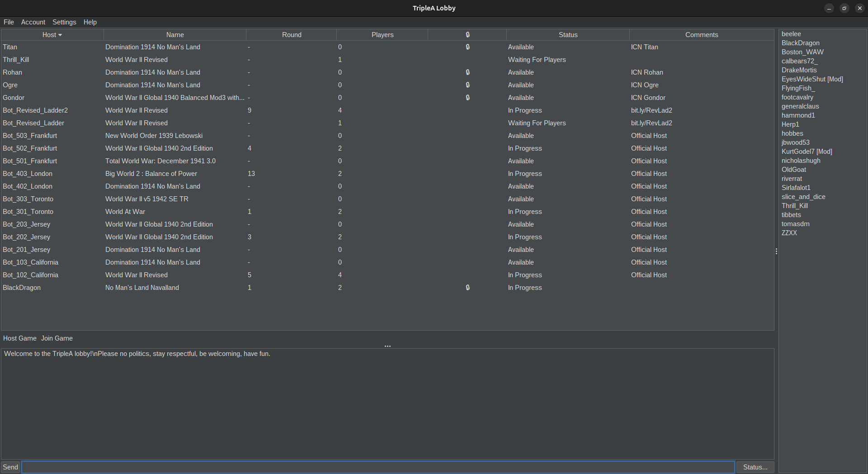The image size is (868, 474).
Task: Click the lock icon in BlackDragon row
Action: point(467,288)
